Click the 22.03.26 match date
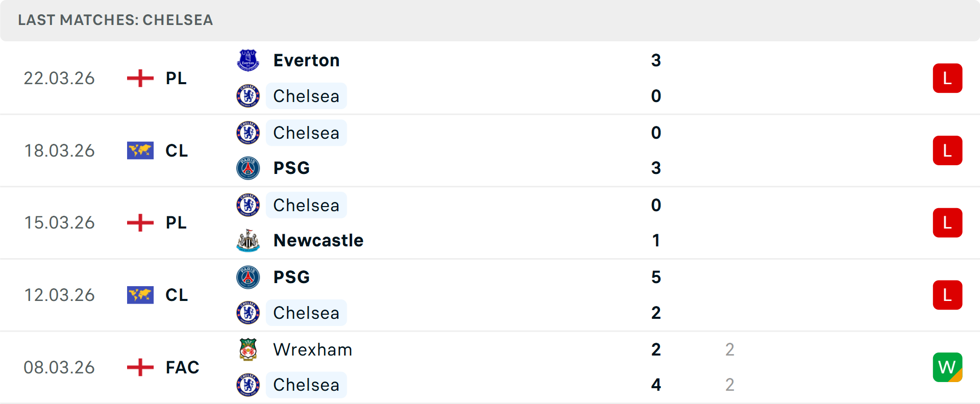 pyautogui.click(x=59, y=78)
